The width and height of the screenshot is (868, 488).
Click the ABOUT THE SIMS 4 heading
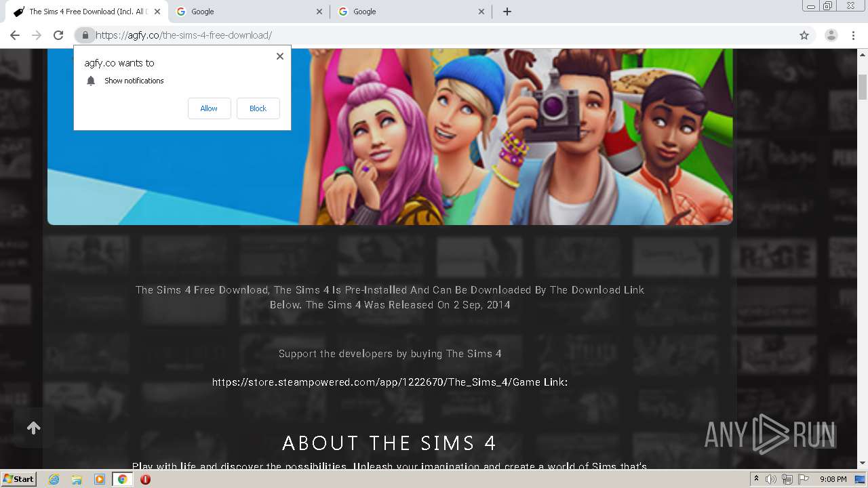[390, 443]
